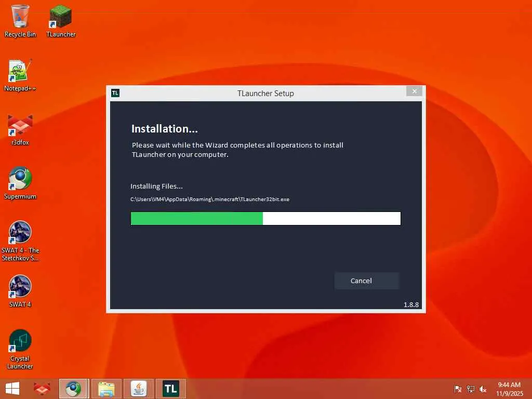Click the Installing Files status text
This screenshot has width=532, height=399.
[156, 186]
